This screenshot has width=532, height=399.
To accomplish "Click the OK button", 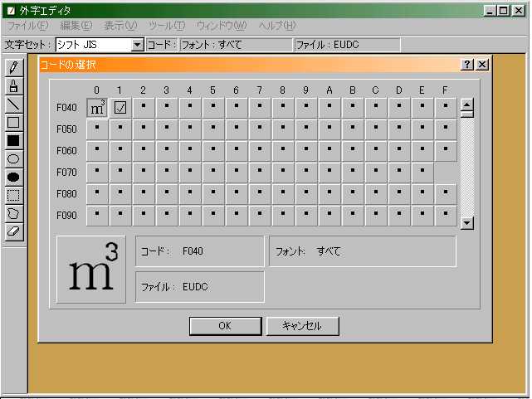I will pos(225,326).
